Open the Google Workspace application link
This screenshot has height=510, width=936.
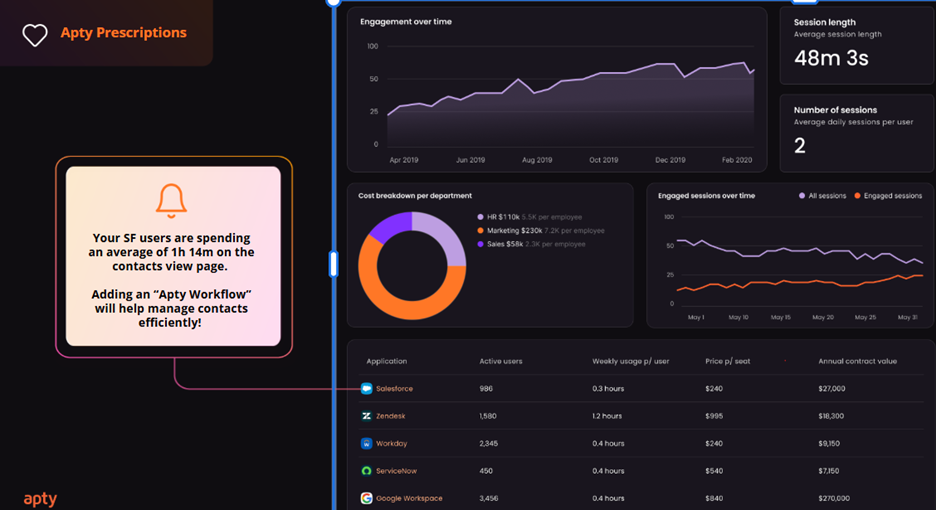pyautogui.click(x=409, y=498)
